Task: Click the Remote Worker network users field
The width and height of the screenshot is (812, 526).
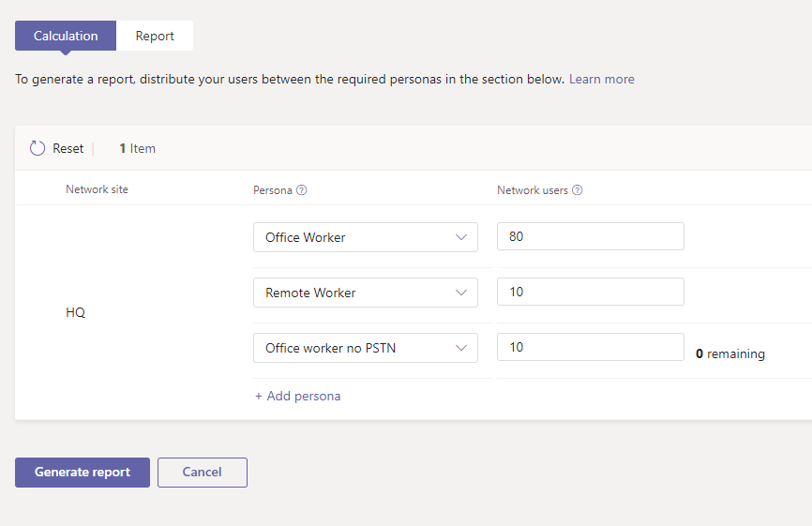Action: [x=590, y=292]
